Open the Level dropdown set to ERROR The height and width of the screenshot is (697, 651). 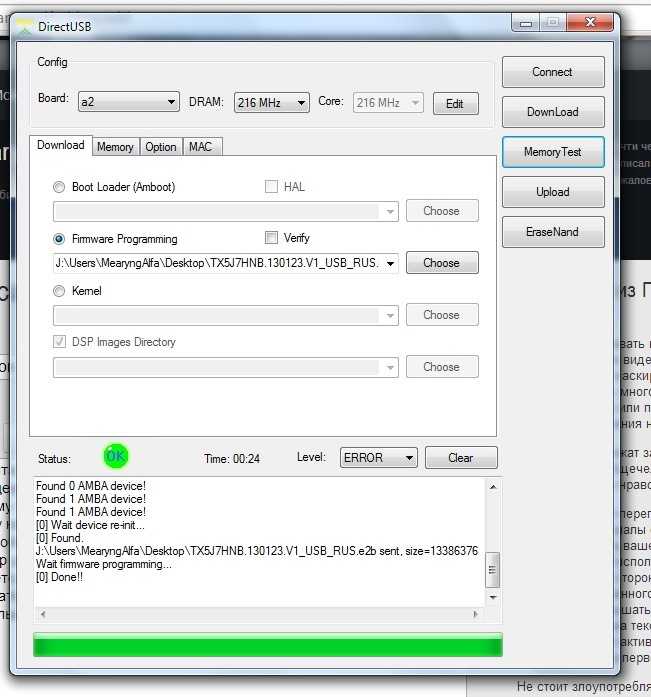click(x=379, y=458)
